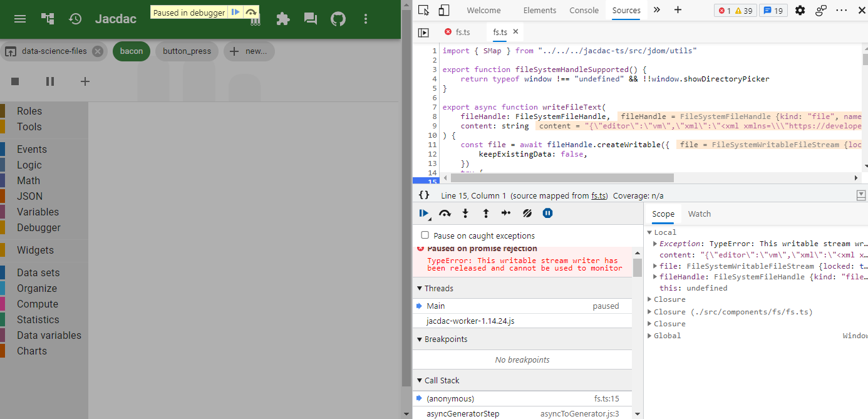Switch to the Watch tab
The image size is (868, 419).
point(699,214)
